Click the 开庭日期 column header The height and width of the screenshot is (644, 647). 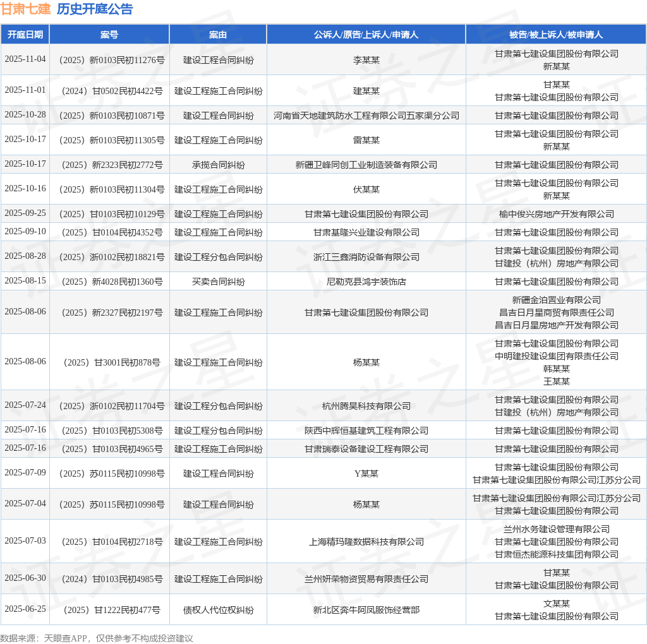click(25, 35)
